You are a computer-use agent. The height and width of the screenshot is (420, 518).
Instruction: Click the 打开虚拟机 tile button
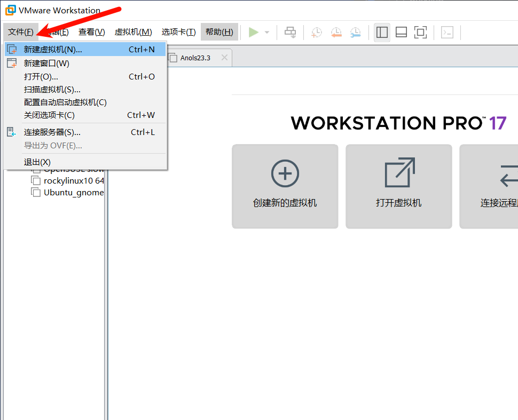398,186
